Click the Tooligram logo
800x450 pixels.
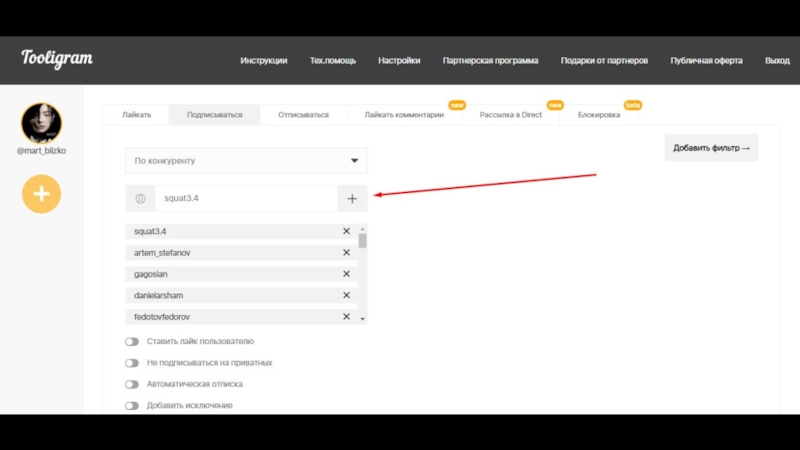click(57, 59)
